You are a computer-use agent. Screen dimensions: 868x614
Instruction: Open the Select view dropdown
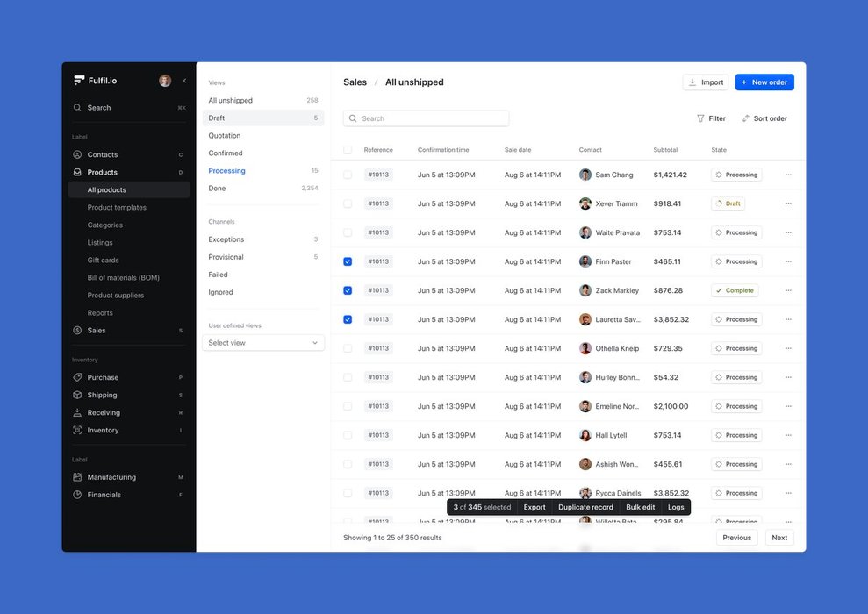pos(263,343)
